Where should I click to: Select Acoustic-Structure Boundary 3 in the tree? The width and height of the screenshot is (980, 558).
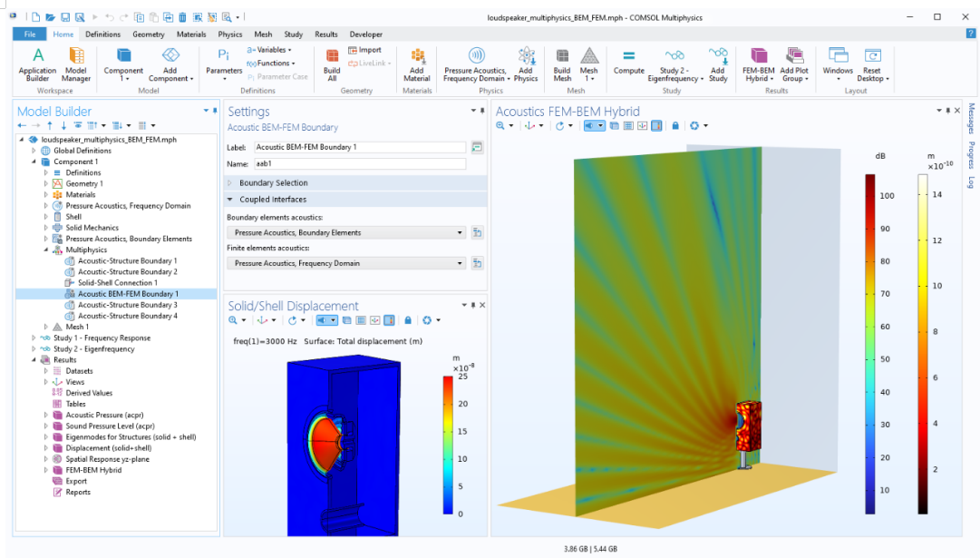click(x=128, y=305)
